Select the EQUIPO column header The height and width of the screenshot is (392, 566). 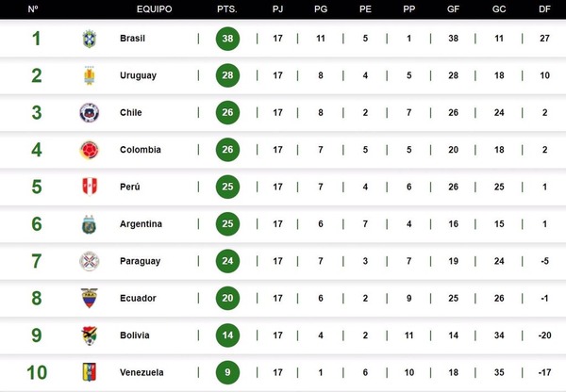point(154,9)
